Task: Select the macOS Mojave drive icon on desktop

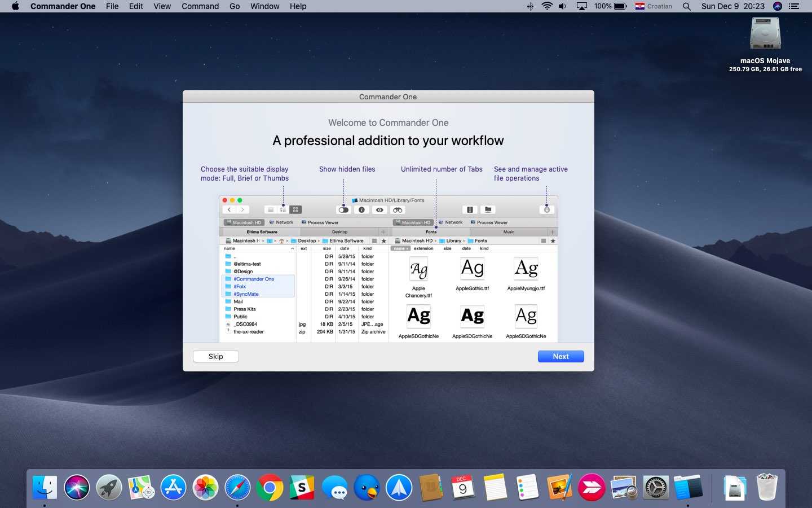Action: [x=765, y=34]
